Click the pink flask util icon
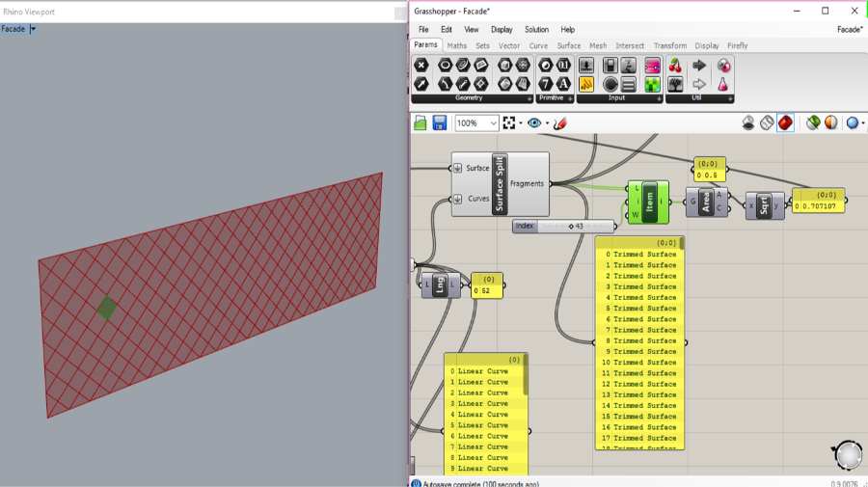Viewport: 868px width, 487px height. pyautogui.click(x=723, y=84)
